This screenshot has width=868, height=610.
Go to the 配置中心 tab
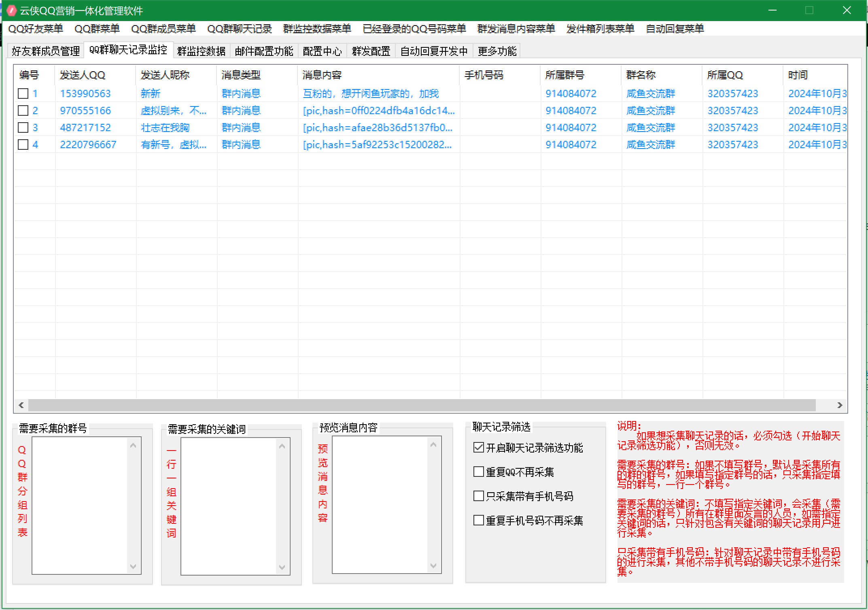coord(322,51)
